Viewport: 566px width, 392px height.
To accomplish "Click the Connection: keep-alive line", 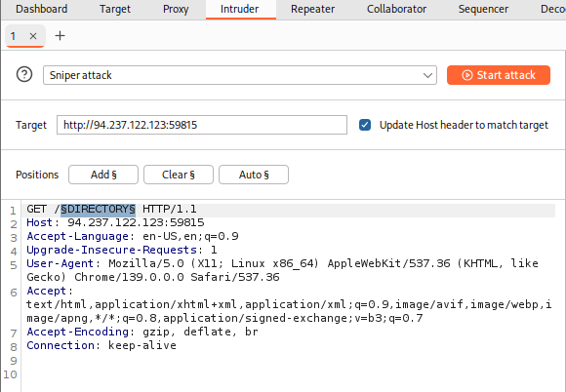I will [101, 345].
